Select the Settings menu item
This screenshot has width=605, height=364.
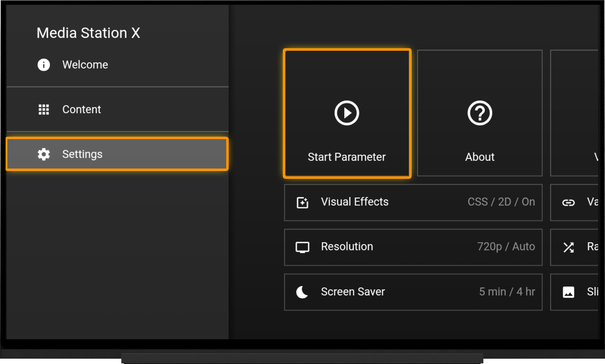tap(117, 154)
